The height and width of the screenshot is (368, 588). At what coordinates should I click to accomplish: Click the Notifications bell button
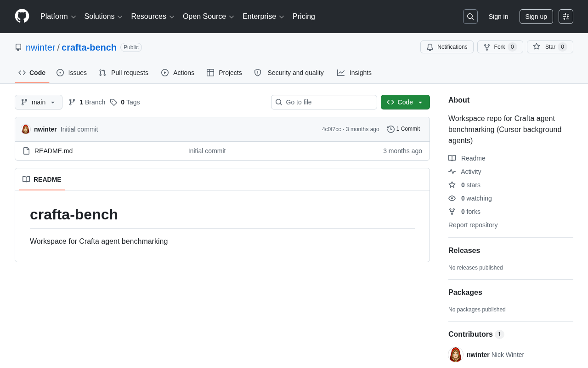click(447, 47)
